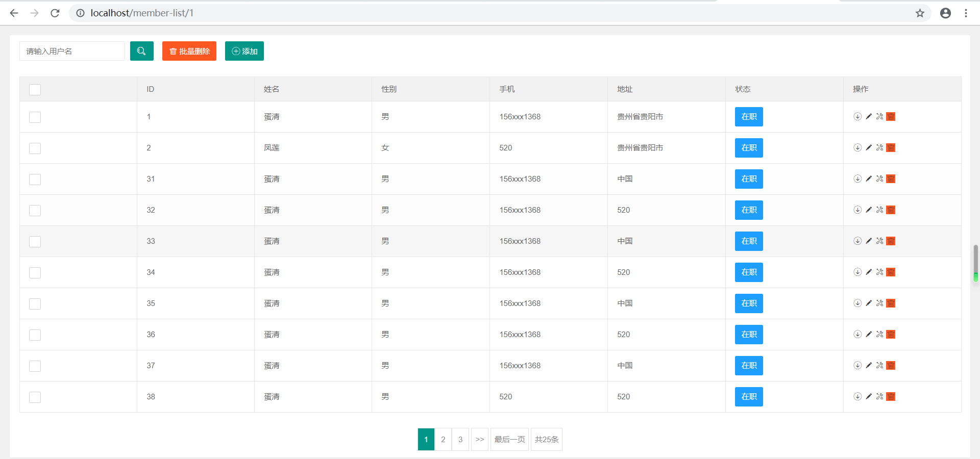
Task: Click the tools settings icon for ID 1
Action: pyautogui.click(x=879, y=116)
